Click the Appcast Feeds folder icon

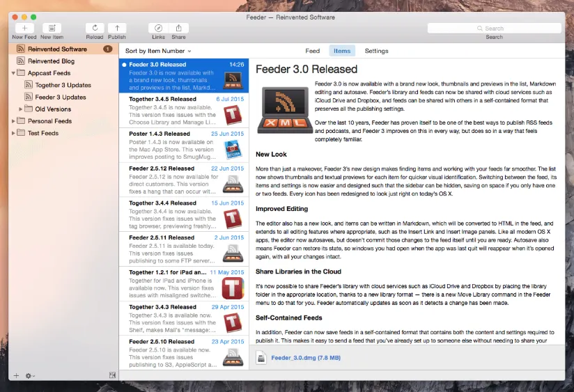[21, 73]
